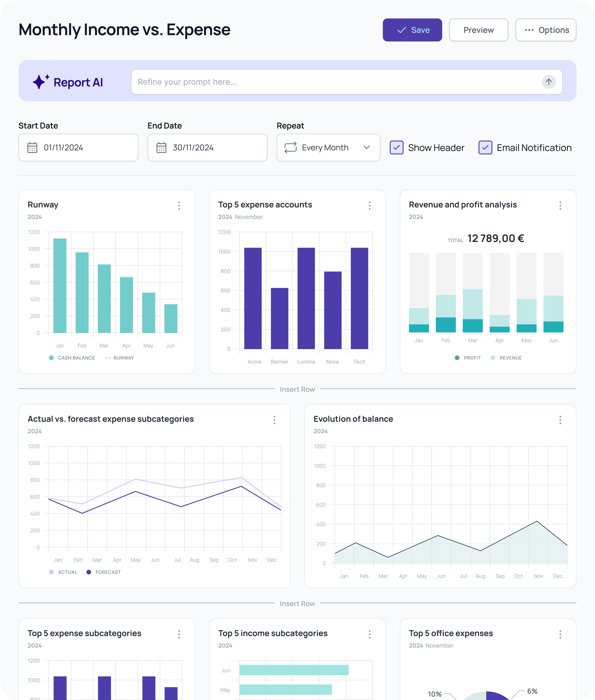The height and width of the screenshot is (700, 595).
Task: Toggle ACTUAL legend in expense subcategories chart
Action: [x=63, y=572]
